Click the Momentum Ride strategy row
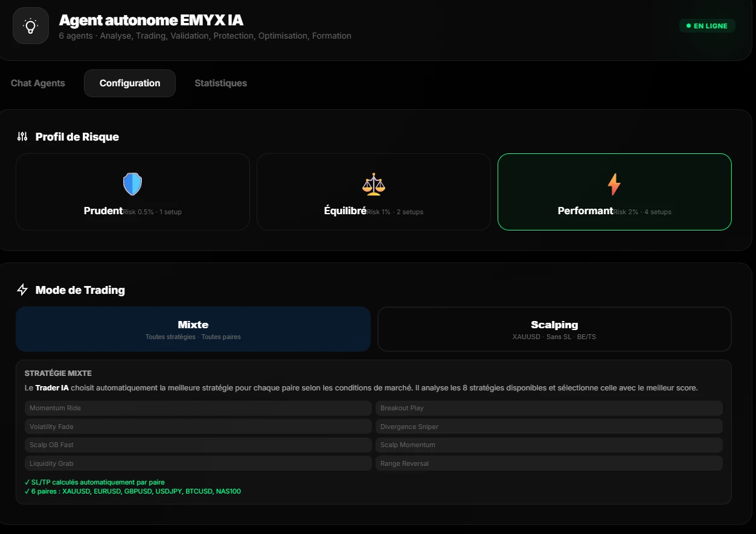756x534 pixels. [198, 408]
